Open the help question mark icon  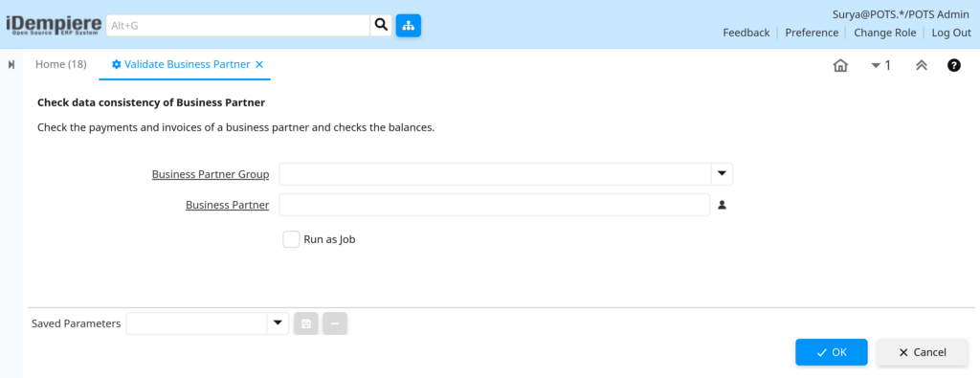(954, 65)
